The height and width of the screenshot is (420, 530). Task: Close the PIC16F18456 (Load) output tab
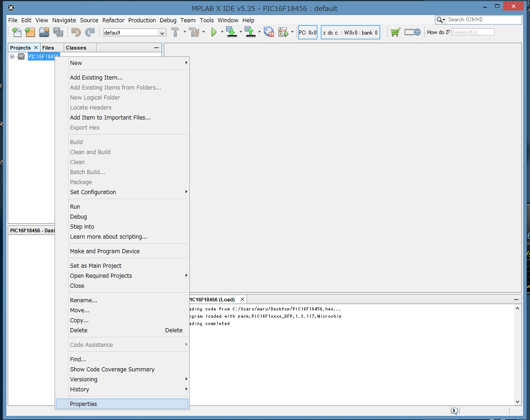tap(242, 300)
